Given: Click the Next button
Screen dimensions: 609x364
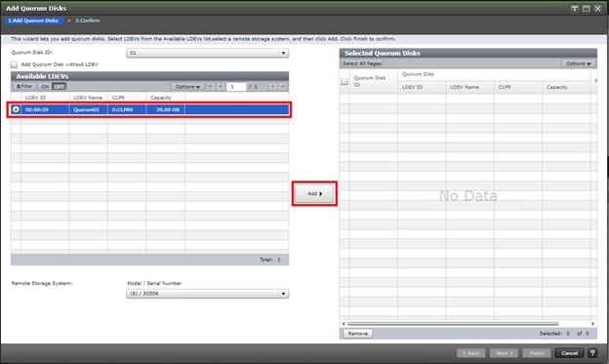Looking at the screenshot, I should tap(504, 353).
